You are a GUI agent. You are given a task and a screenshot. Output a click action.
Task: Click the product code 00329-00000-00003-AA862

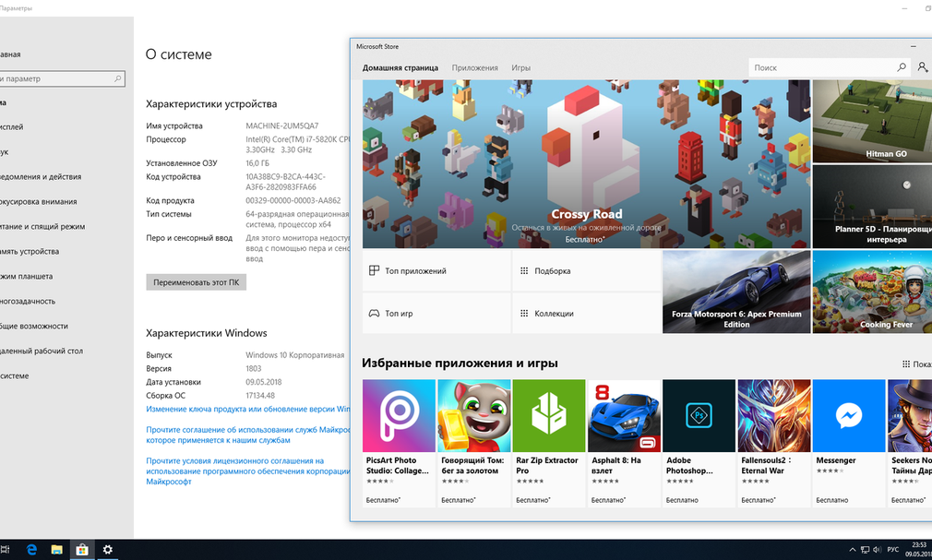(293, 200)
